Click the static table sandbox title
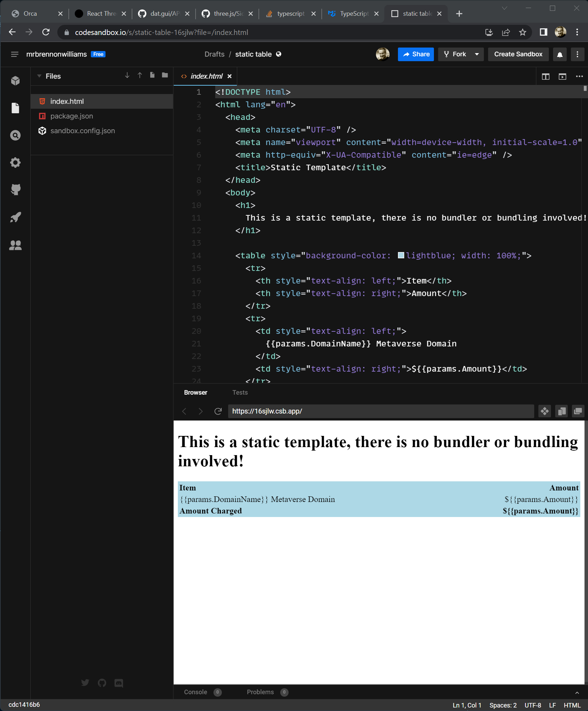The image size is (588, 711). click(x=253, y=54)
